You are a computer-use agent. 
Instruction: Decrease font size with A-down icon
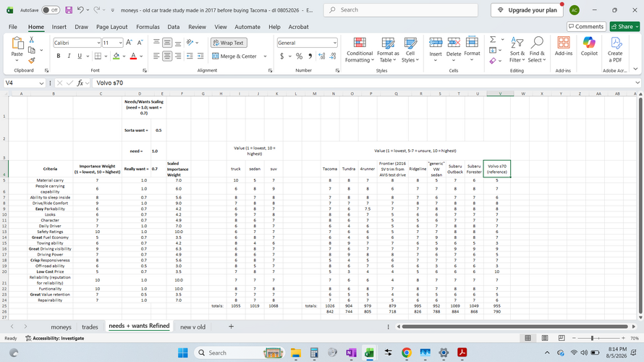pos(140,42)
